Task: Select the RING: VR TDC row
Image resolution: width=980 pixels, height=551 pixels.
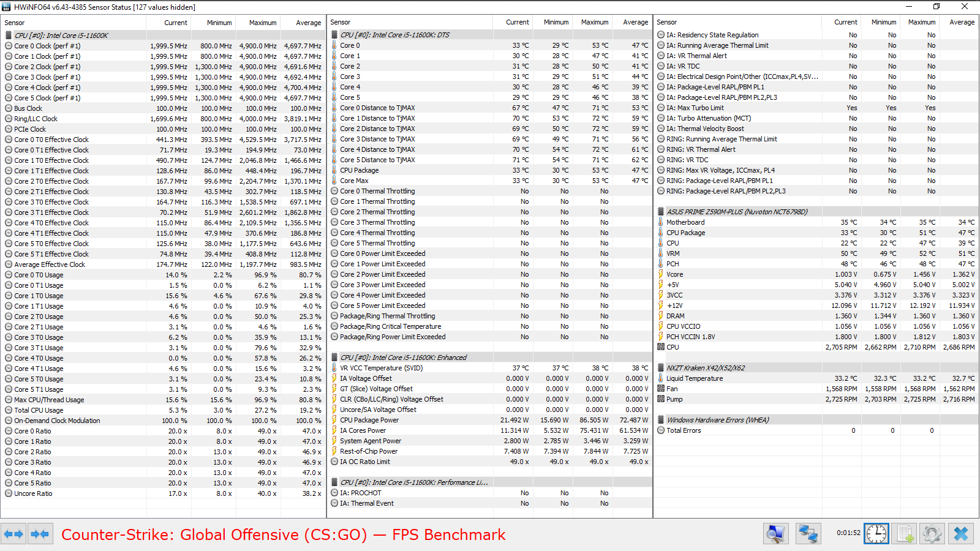Action: [816, 160]
